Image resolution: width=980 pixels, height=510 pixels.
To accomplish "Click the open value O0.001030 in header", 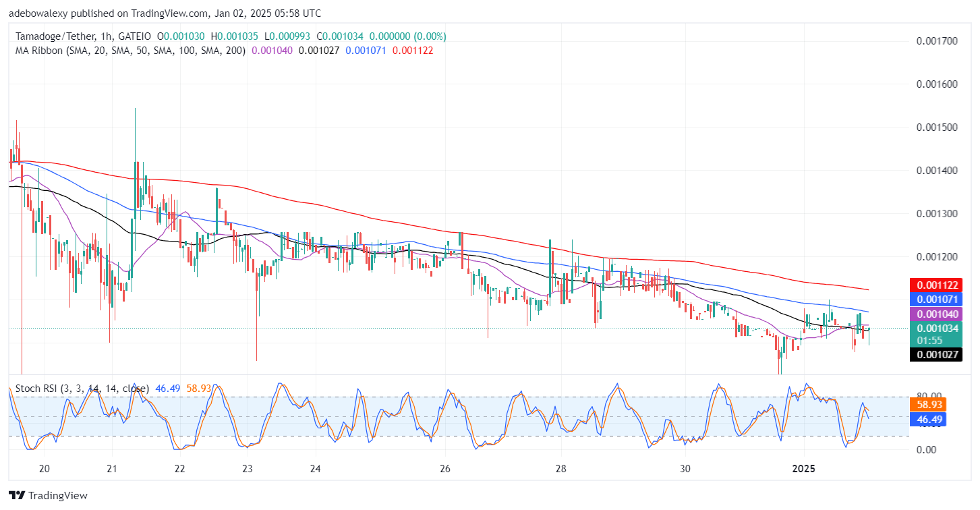I will (x=181, y=36).
